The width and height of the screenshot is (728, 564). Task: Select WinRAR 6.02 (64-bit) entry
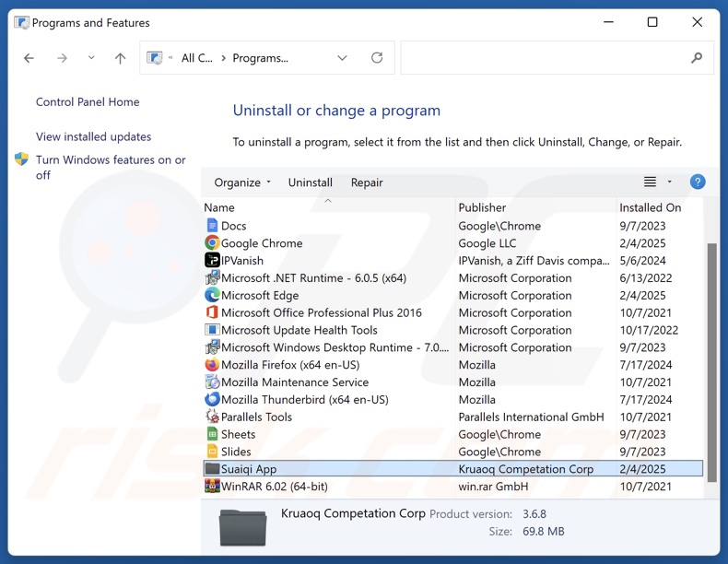(x=275, y=486)
